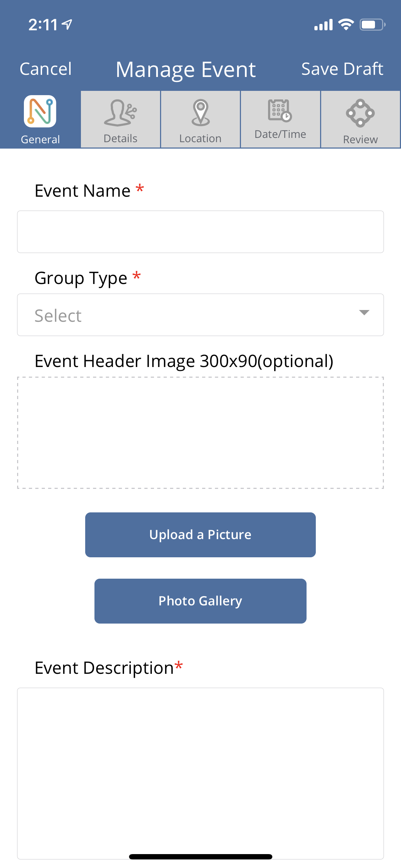Switch to the Details tab label
This screenshot has height=868, width=401.
[x=120, y=139]
